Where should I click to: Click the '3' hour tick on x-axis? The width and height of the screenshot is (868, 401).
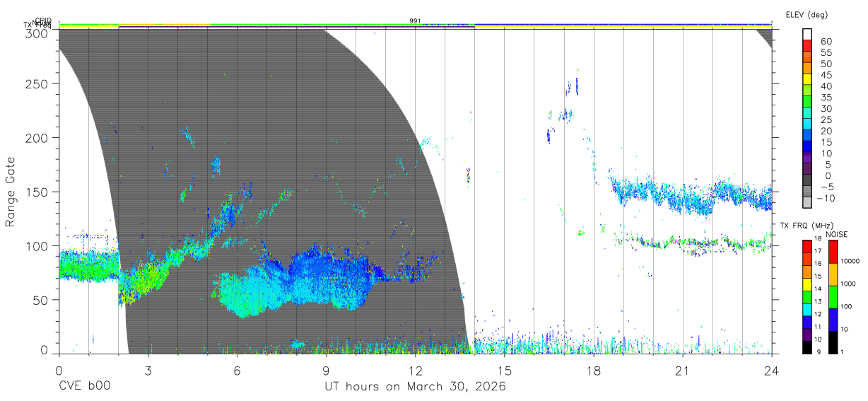[x=148, y=370]
